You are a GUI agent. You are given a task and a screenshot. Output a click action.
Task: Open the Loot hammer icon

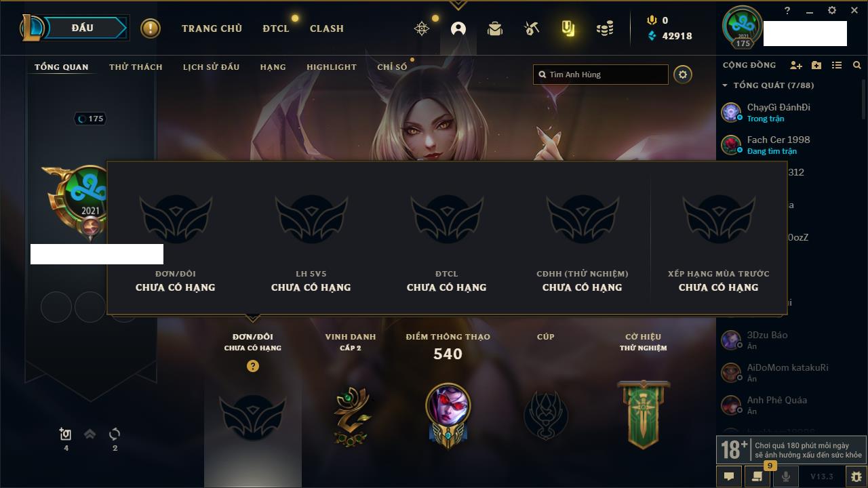point(532,28)
